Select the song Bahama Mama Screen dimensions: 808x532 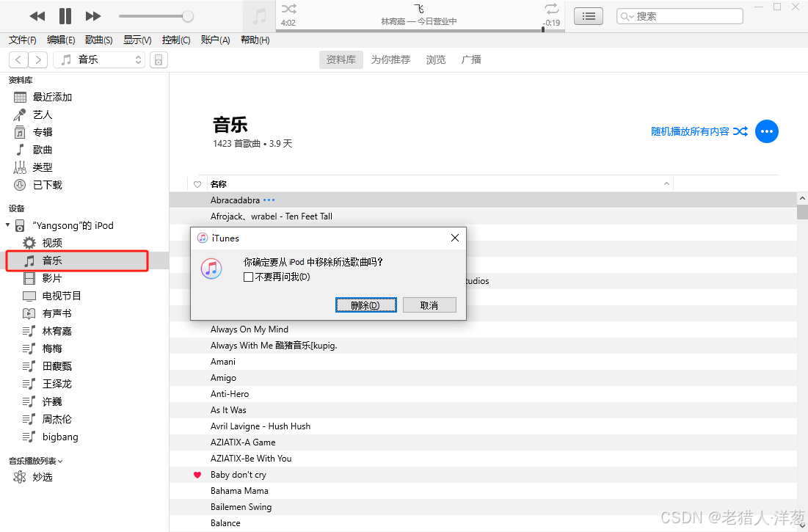(240, 491)
